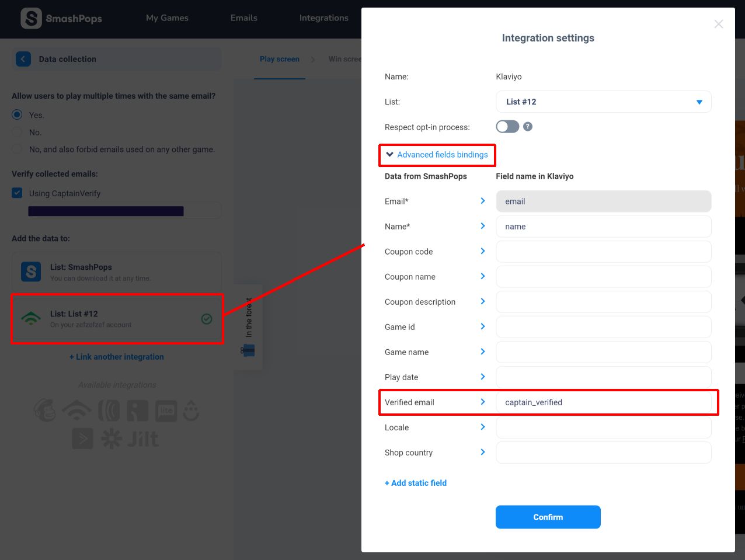745x560 pixels.
Task: Select the ActiveCampaign integration icon
Action: pyautogui.click(x=82, y=439)
